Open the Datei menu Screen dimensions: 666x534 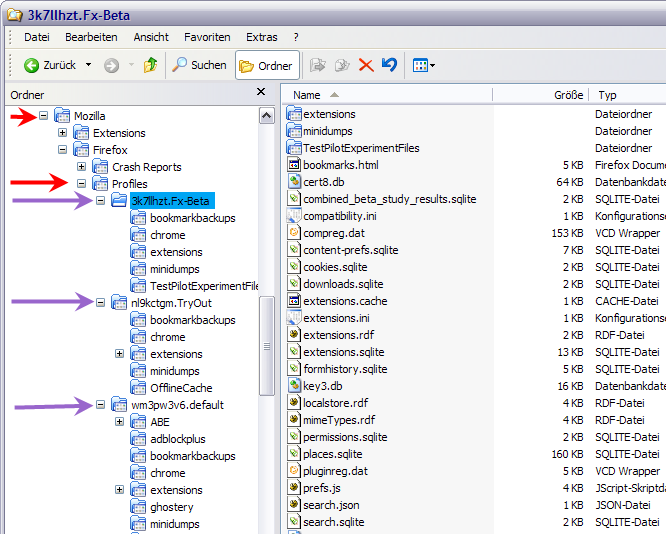pyautogui.click(x=37, y=37)
